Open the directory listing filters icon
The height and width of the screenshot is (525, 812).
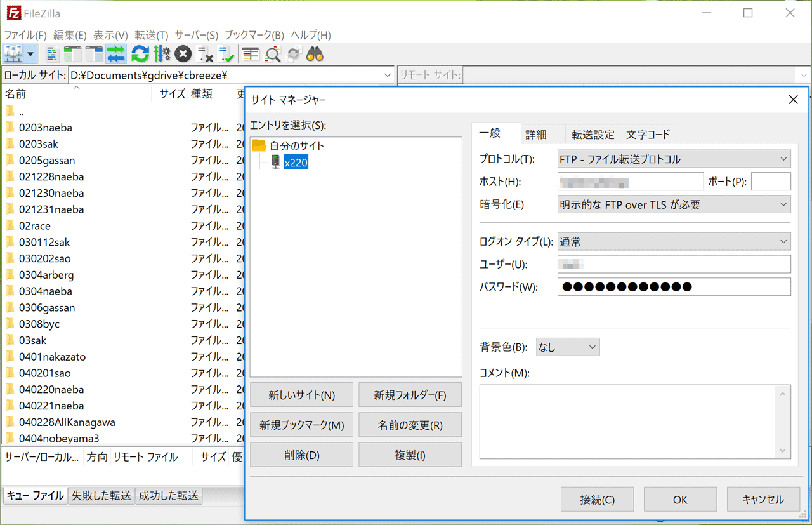coord(251,55)
